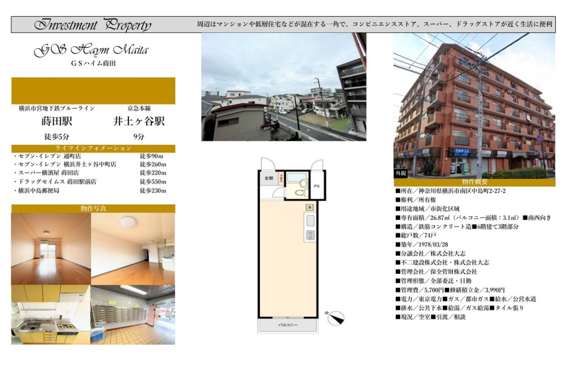
Task: Click the kitchen sink symbol in the floor plan
Action: point(310,221)
